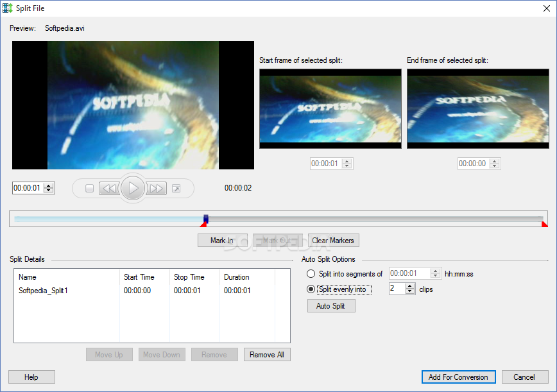Click the red mark-in marker on timeline
This screenshot has width=557, height=392.
(x=203, y=225)
